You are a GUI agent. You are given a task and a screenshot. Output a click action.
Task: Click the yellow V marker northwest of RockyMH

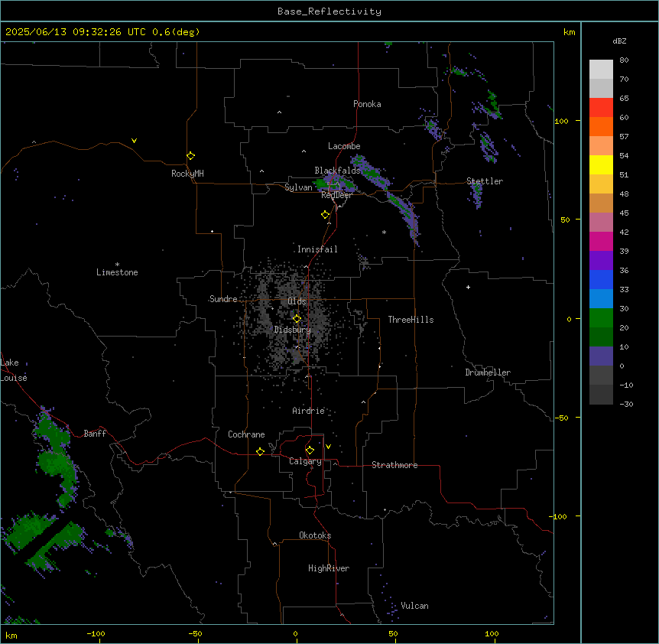point(134,141)
